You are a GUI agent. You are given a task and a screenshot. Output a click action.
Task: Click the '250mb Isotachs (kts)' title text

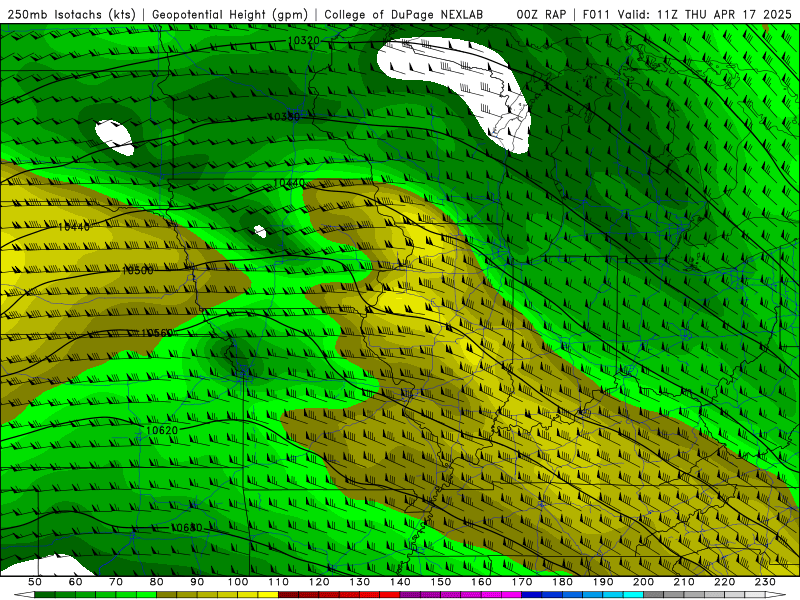[x=72, y=15]
